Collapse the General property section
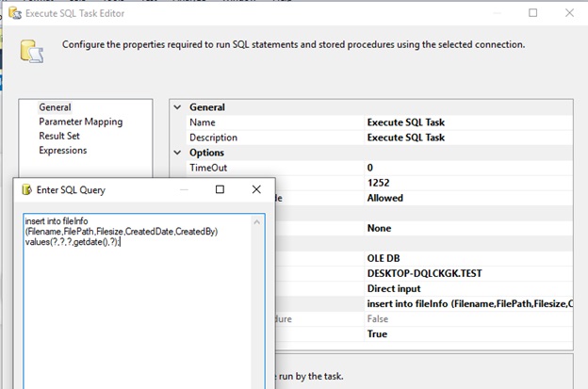This screenshot has width=588, height=389. [177, 107]
